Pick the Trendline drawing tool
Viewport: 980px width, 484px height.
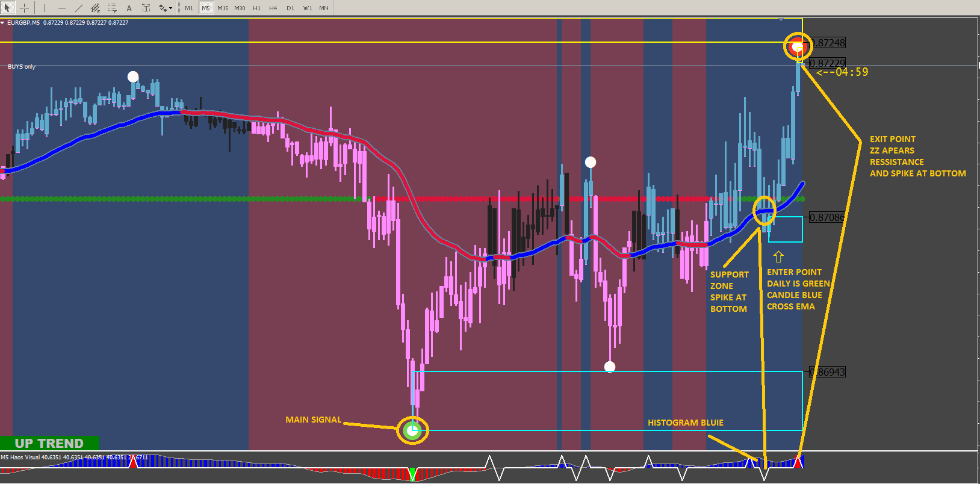pyautogui.click(x=78, y=8)
